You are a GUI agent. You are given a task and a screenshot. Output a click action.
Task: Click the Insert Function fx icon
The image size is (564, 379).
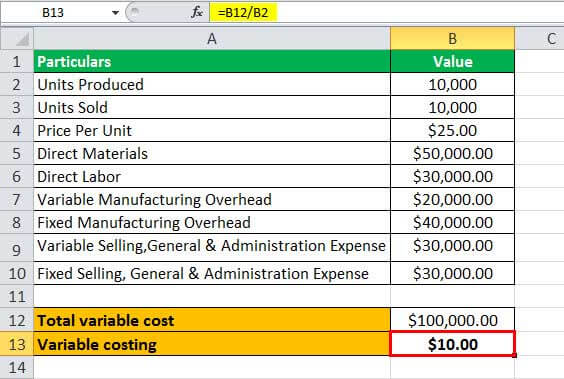[x=197, y=13]
